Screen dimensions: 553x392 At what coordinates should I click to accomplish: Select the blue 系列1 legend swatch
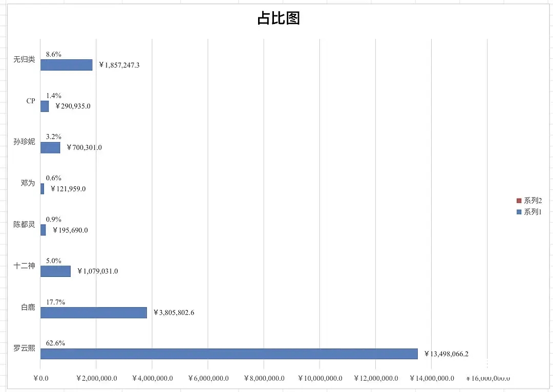tap(519, 211)
